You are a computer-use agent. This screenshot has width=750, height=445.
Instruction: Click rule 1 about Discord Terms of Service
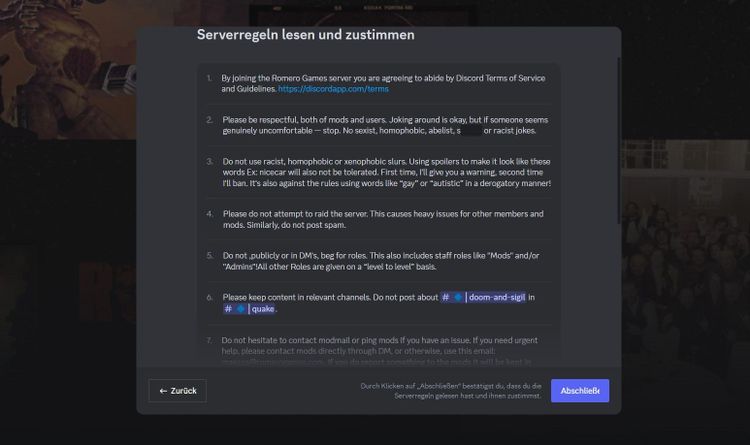tap(380, 83)
